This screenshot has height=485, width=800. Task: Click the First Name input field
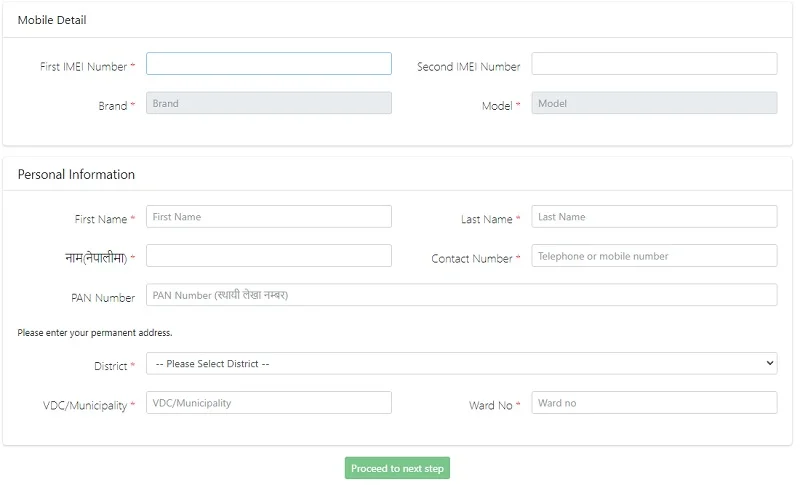click(269, 217)
